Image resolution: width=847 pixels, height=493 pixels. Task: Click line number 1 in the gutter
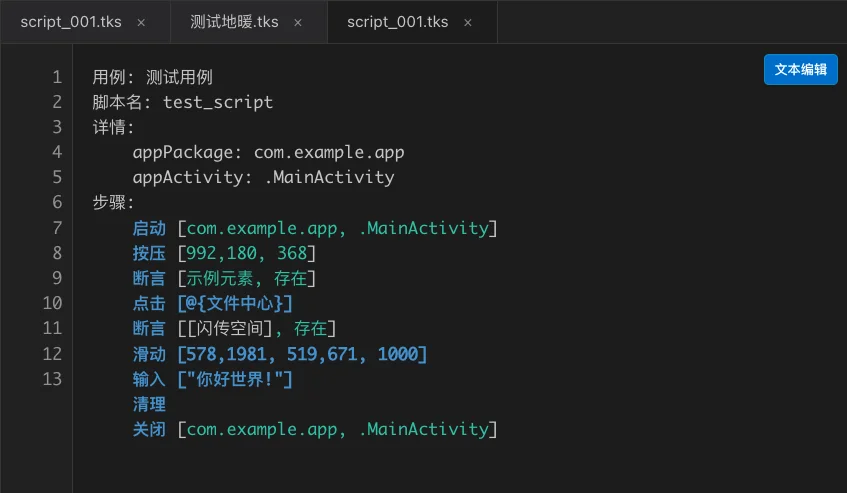(56, 77)
